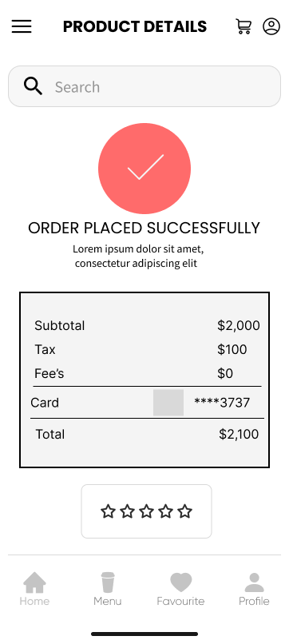Open the user account icon in header

click(271, 26)
